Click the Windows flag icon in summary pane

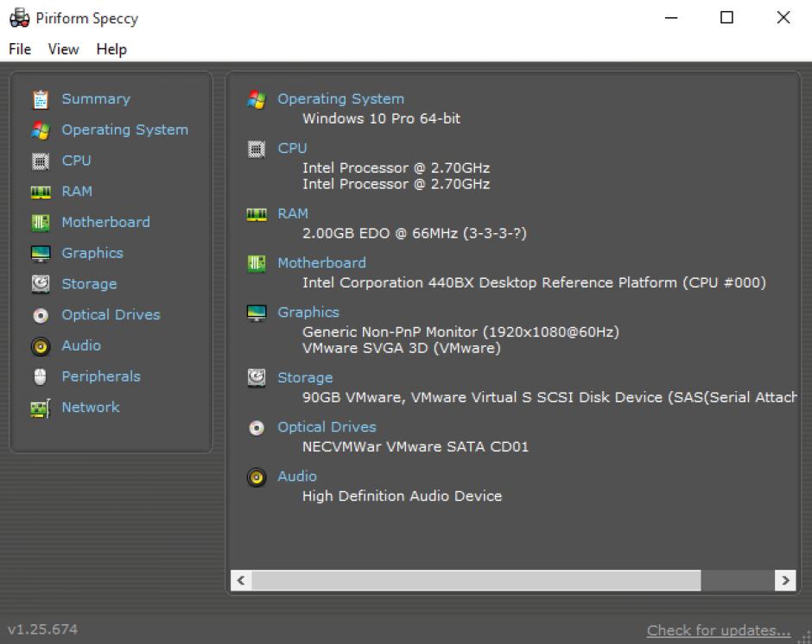coord(257,99)
